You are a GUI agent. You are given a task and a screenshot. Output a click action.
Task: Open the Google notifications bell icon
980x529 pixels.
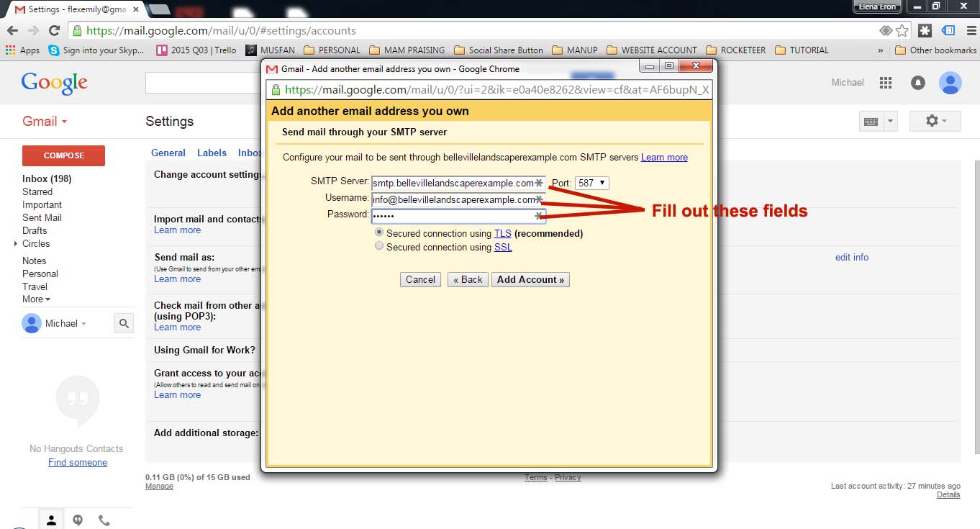coord(918,83)
